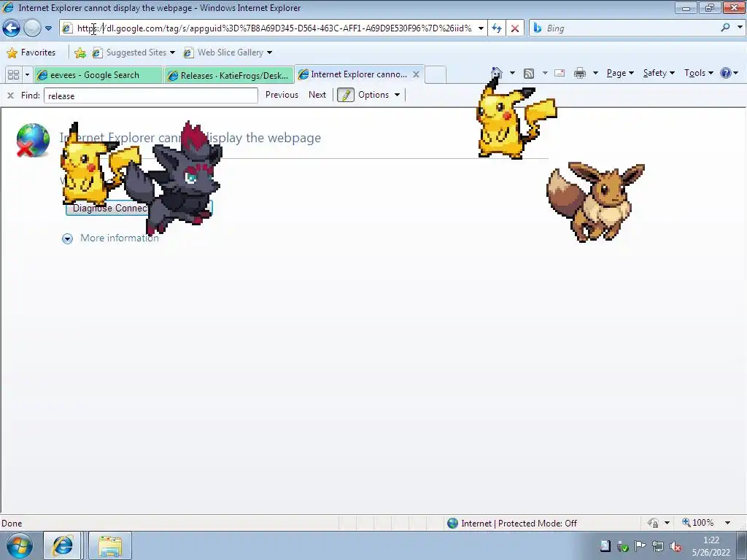
Task: Click the Refresh page icon
Action: pyautogui.click(x=497, y=28)
